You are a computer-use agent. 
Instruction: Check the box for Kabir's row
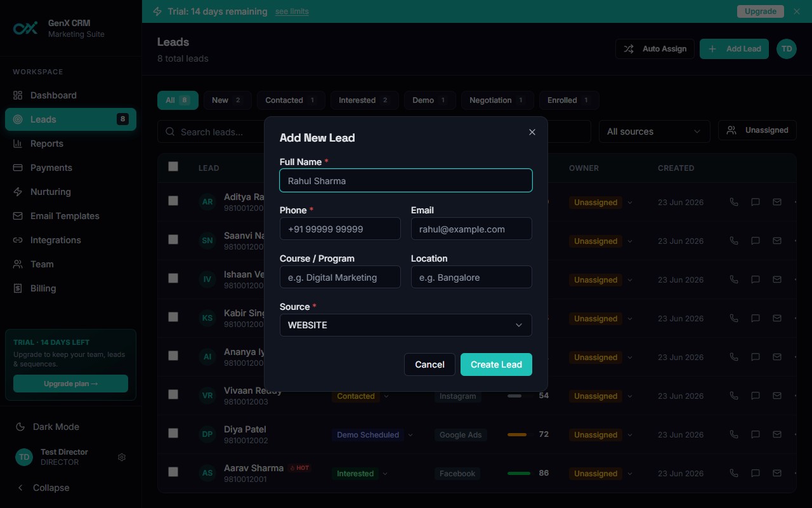pos(173,317)
